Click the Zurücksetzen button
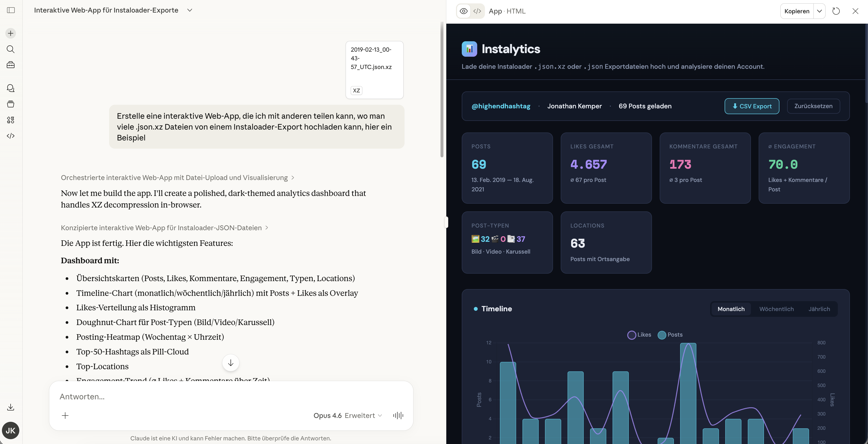Image resolution: width=868 pixels, height=444 pixels. coord(813,106)
